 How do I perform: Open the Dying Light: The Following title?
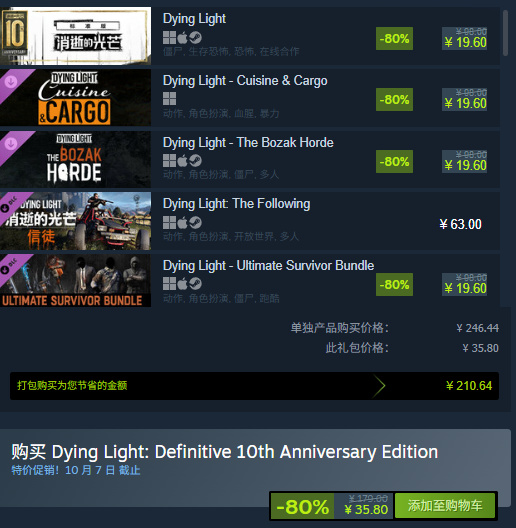236,204
